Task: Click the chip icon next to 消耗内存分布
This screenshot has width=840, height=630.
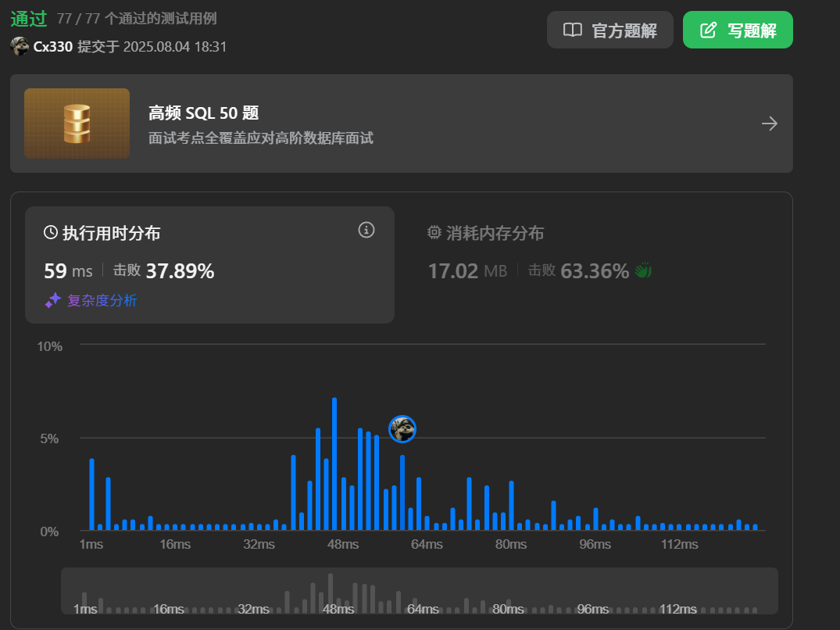Action: (x=434, y=232)
